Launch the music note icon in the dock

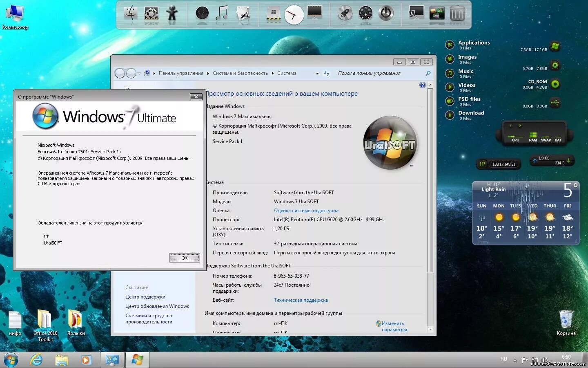222,13
